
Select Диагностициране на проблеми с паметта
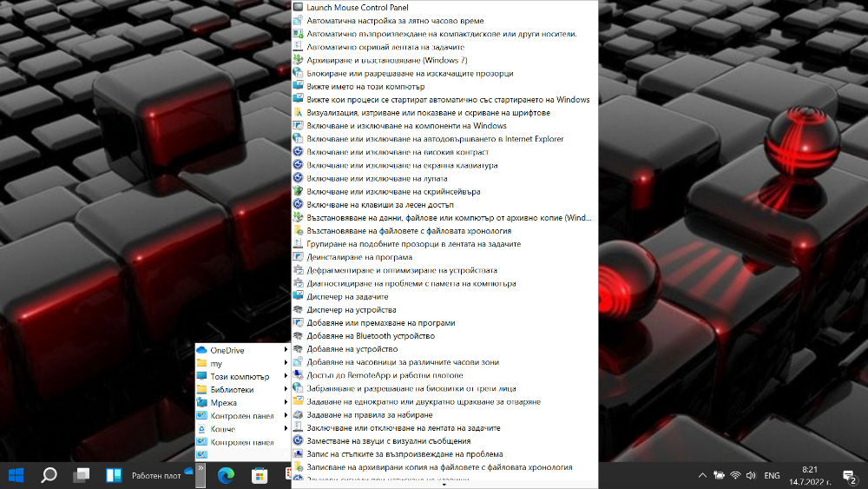click(x=445, y=283)
